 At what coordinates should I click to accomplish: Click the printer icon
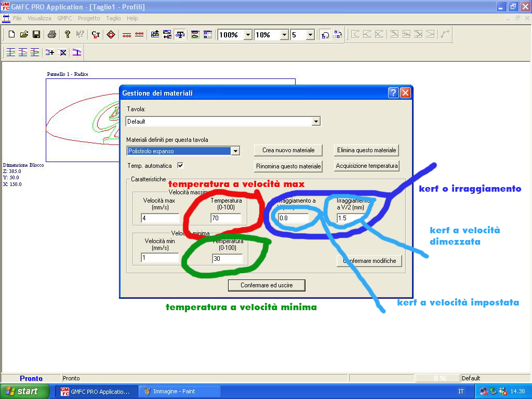(52, 35)
